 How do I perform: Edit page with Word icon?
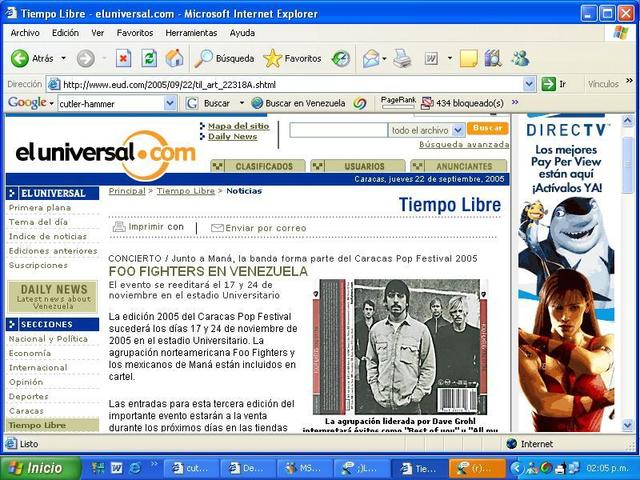pos(431,58)
